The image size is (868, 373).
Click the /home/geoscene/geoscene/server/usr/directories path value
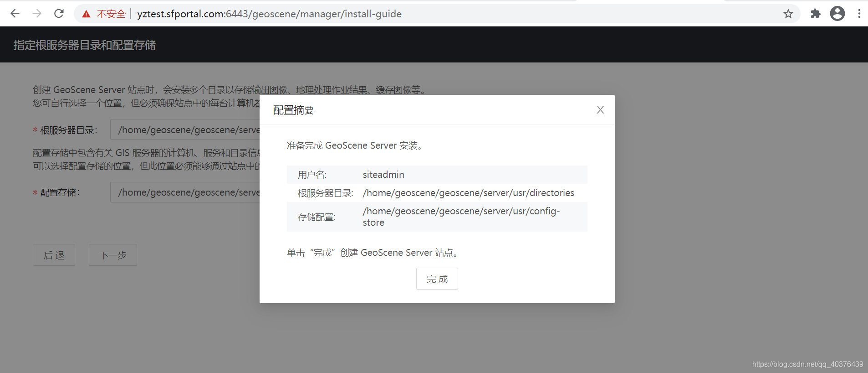[468, 193]
